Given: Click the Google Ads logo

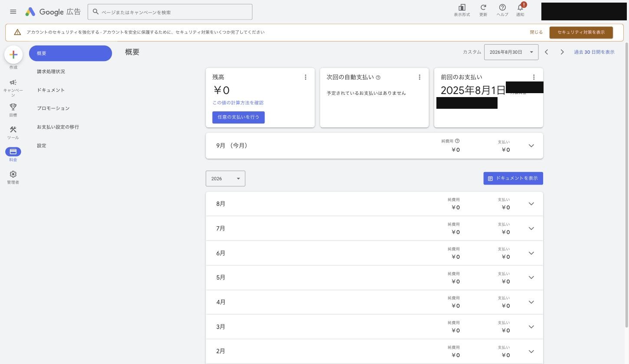Looking at the screenshot, I should click(x=52, y=12).
